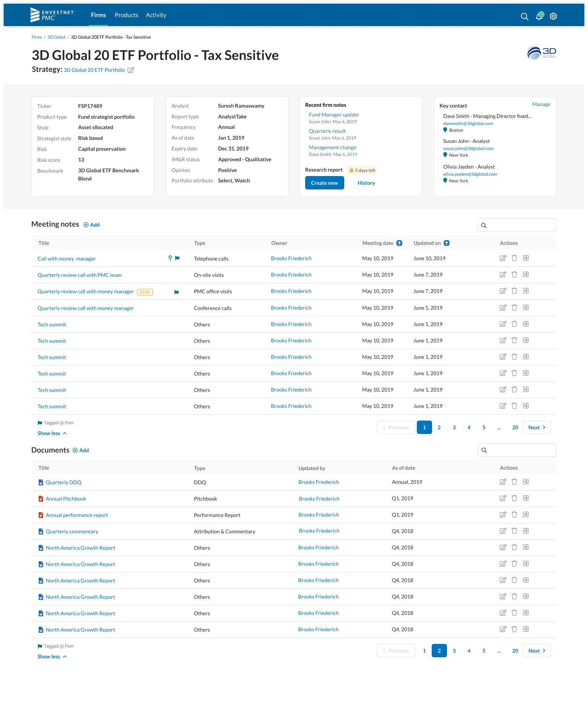Screen dimensions: 588x712
Task: Share the Conference calls meeting note
Action: point(526,308)
